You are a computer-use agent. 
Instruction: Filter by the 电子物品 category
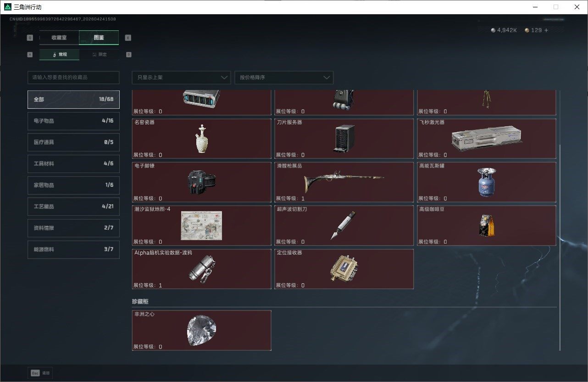tap(73, 121)
